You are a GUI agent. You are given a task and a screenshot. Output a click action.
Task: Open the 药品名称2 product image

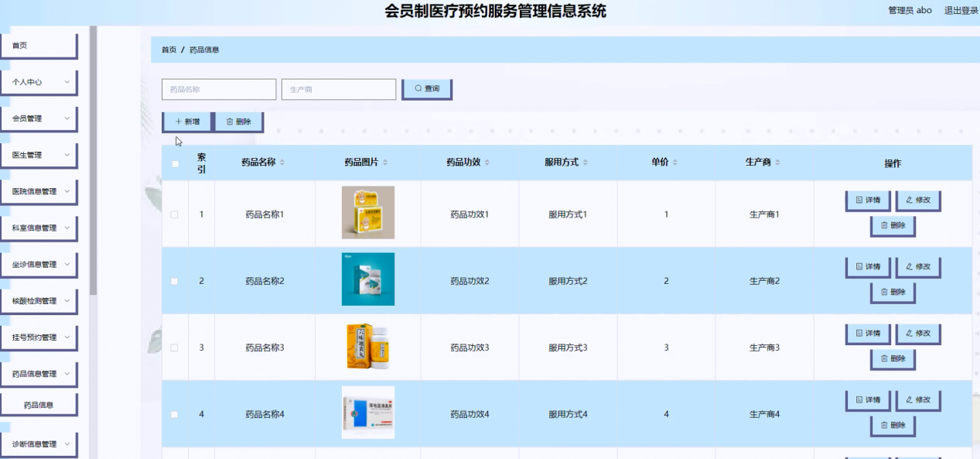coord(368,279)
